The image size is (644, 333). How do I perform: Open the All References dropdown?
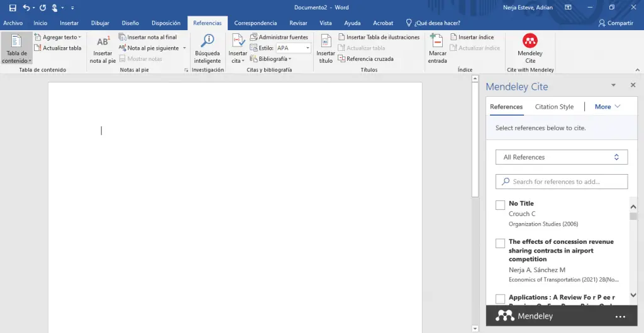point(562,157)
